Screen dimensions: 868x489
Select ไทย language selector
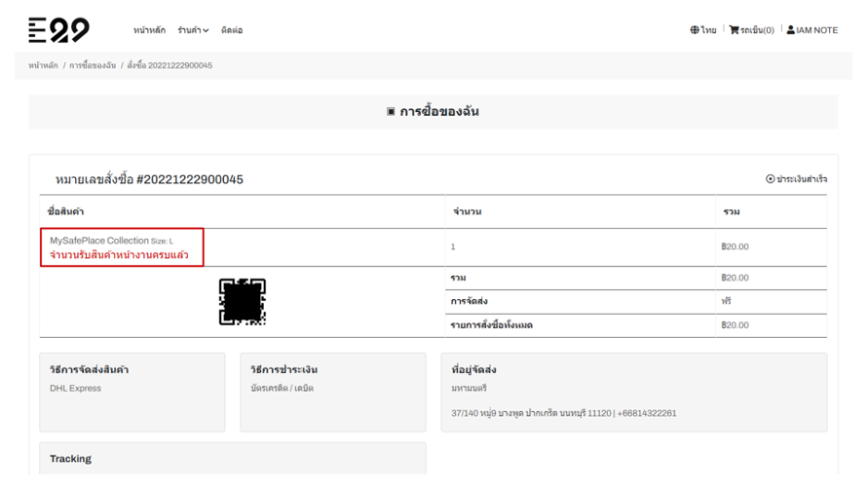[708, 30]
